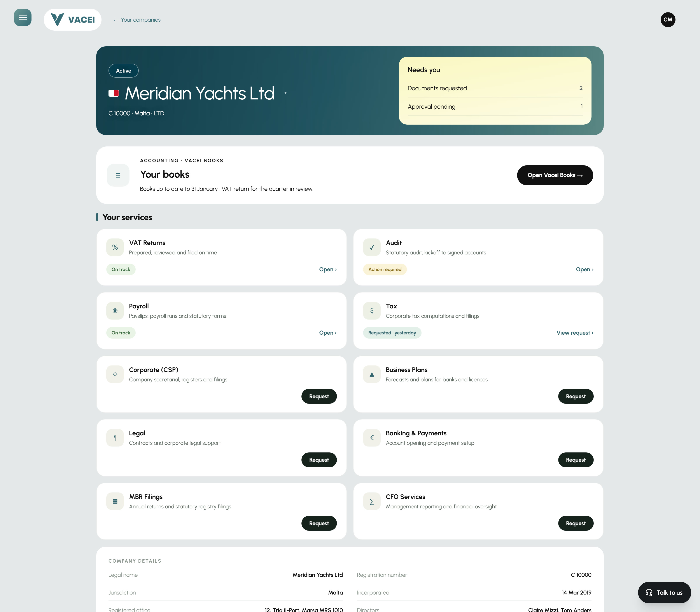This screenshot has height=612, width=700.
Task: Request the Legal service
Action: pyautogui.click(x=319, y=460)
